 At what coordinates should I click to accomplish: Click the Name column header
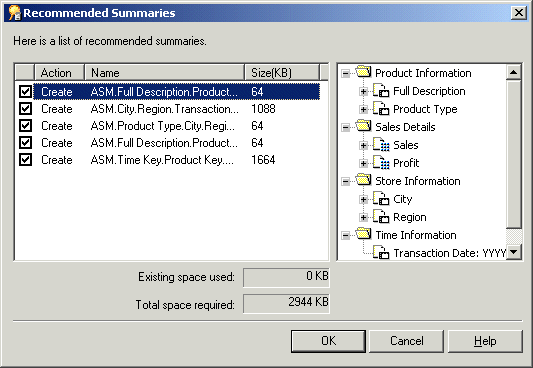(x=165, y=72)
